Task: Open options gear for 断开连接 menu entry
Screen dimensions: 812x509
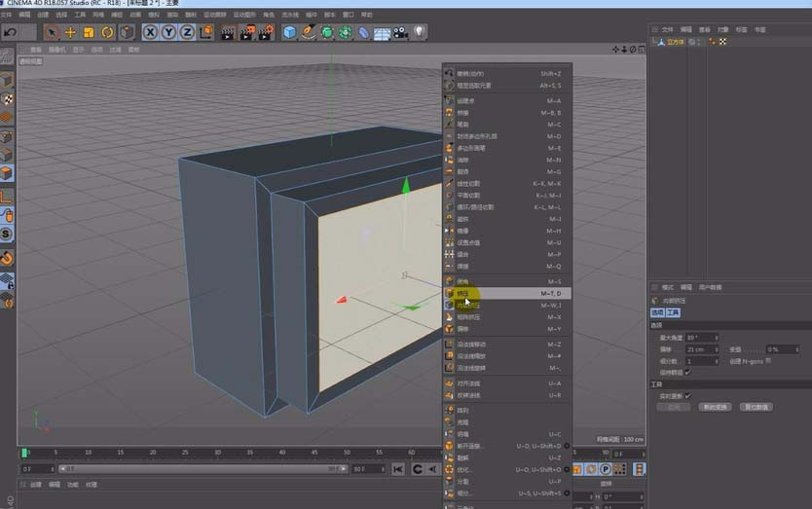Action: 565,446
